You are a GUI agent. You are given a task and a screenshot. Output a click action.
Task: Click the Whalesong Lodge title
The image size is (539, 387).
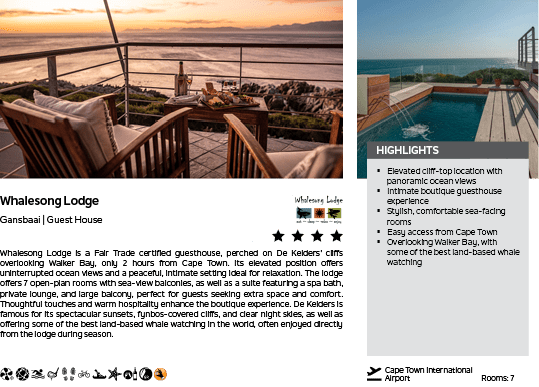pos(50,201)
